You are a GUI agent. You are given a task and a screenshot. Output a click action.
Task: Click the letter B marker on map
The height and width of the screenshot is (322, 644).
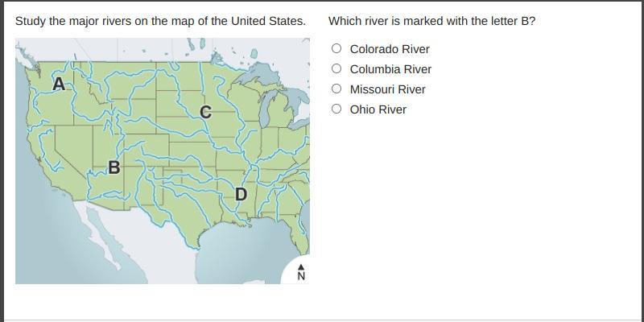click(114, 167)
